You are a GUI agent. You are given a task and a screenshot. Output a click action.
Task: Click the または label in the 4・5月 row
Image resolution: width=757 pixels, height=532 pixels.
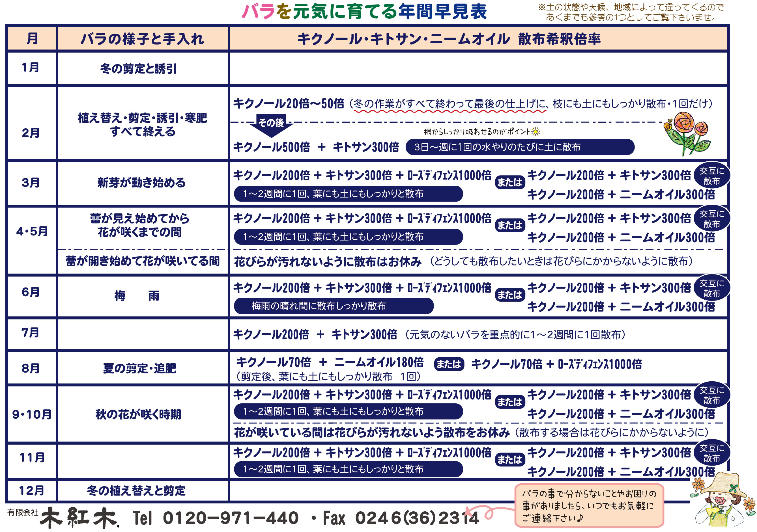pyautogui.click(x=510, y=225)
